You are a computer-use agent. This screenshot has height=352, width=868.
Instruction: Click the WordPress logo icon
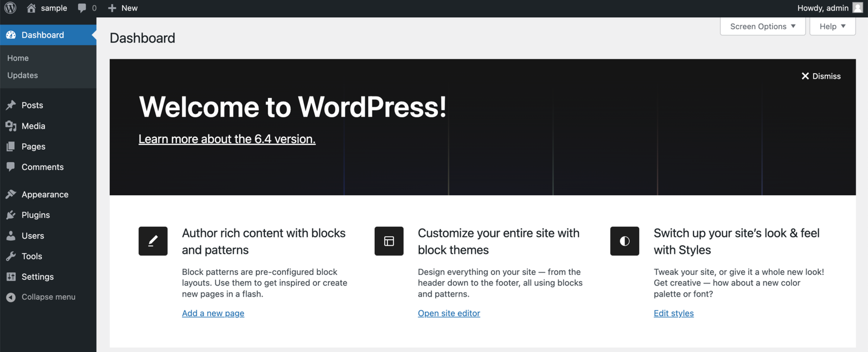(x=10, y=8)
